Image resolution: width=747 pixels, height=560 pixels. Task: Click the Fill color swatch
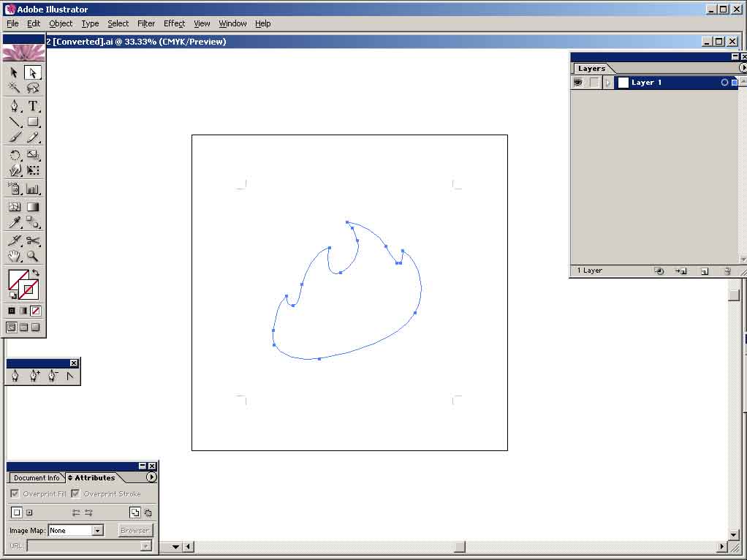coord(18,279)
